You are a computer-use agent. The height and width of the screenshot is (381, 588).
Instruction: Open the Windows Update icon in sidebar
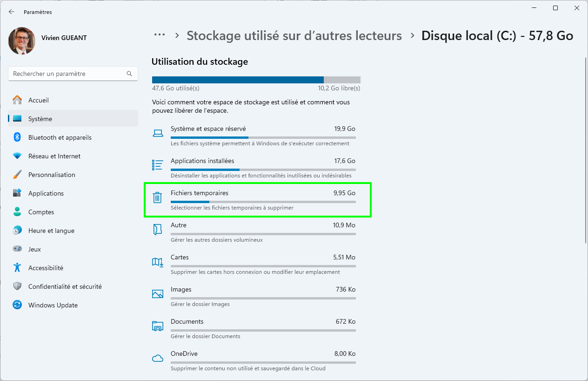[x=17, y=305]
